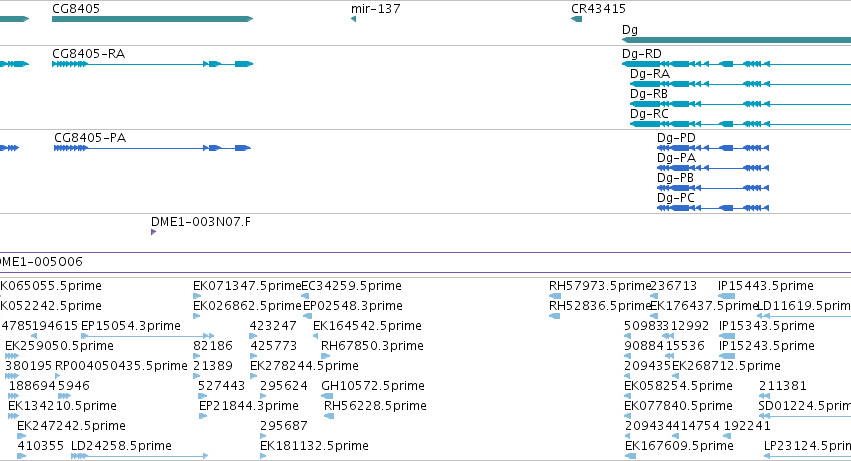The image size is (851, 461).
Task: Open the Dg-PC coding sequence label
Action: click(676, 198)
